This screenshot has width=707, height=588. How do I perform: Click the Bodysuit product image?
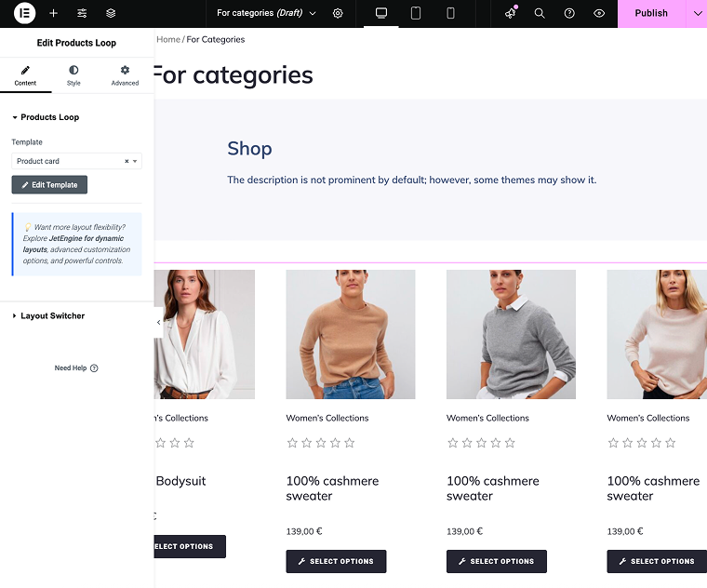click(205, 334)
